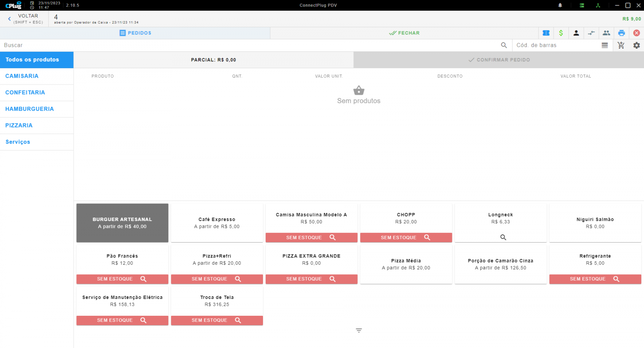Viewport: 644px width, 348px height.
Task: Expand the product filter icon below grid
Action: pyautogui.click(x=358, y=330)
